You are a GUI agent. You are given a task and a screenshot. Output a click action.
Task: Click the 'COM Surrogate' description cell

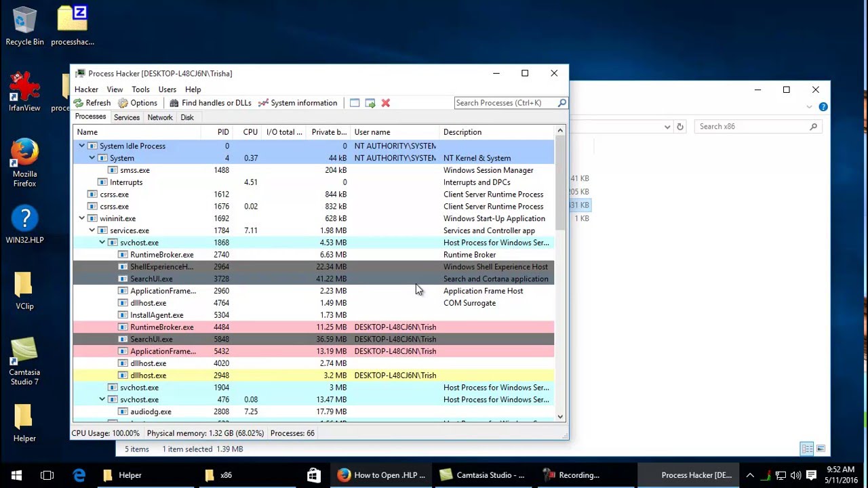point(469,303)
